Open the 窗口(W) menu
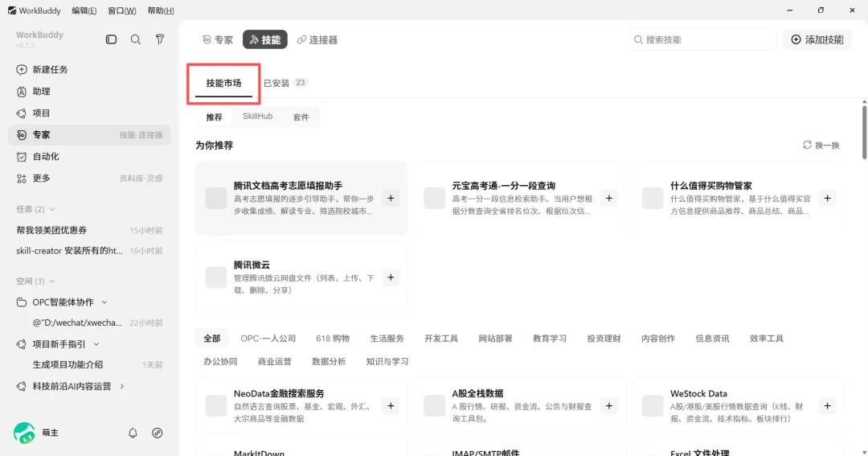The width and height of the screenshot is (868, 456). click(122, 10)
